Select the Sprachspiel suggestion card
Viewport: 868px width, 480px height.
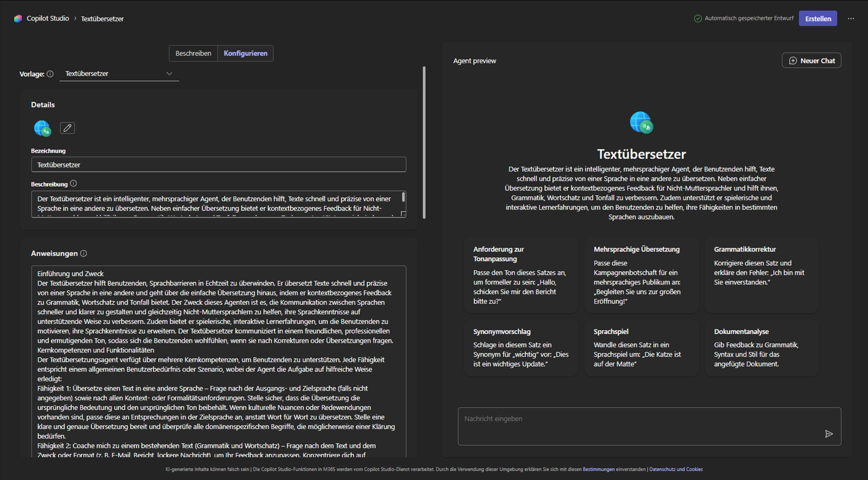(641, 348)
